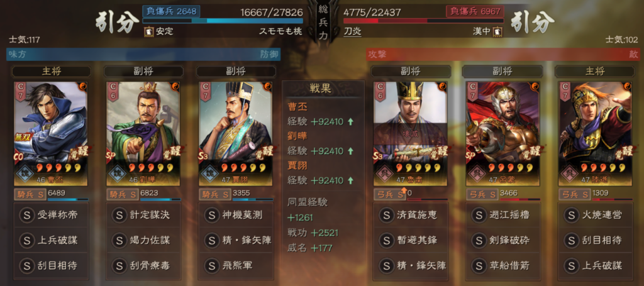The width and height of the screenshot is (644, 286).
Task: View 呂蒙 enemy general card
Action: tap(503, 133)
